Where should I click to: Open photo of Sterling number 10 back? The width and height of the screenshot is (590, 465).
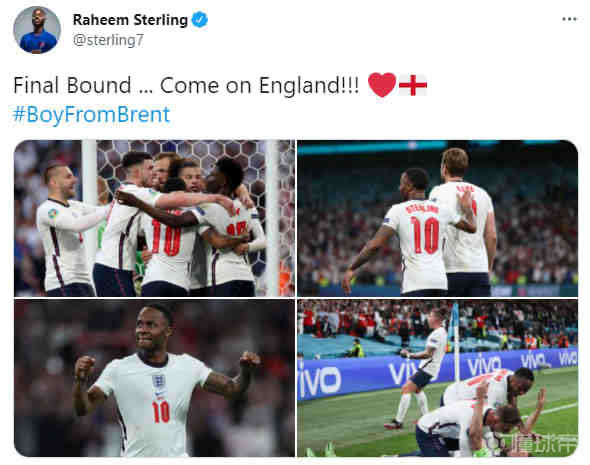[437, 218]
